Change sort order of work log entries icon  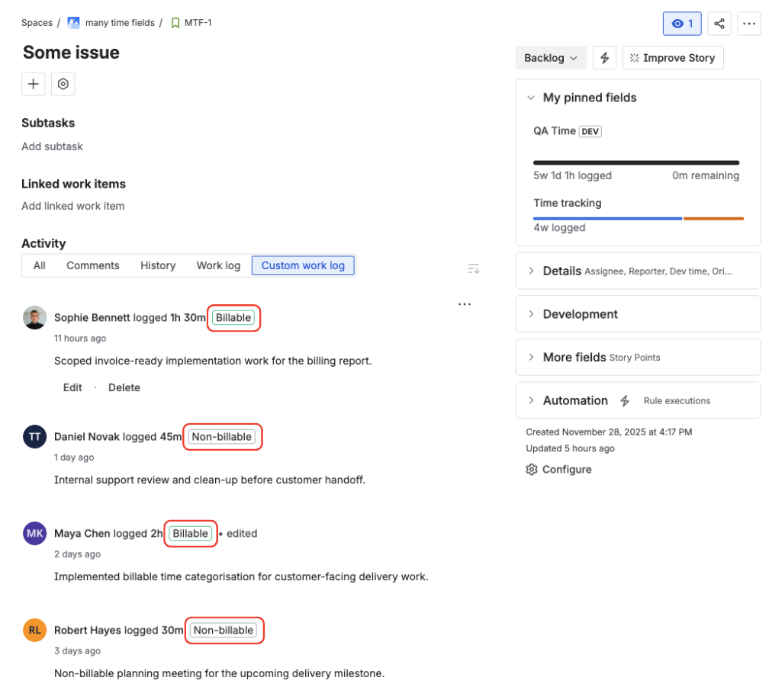pos(473,268)
